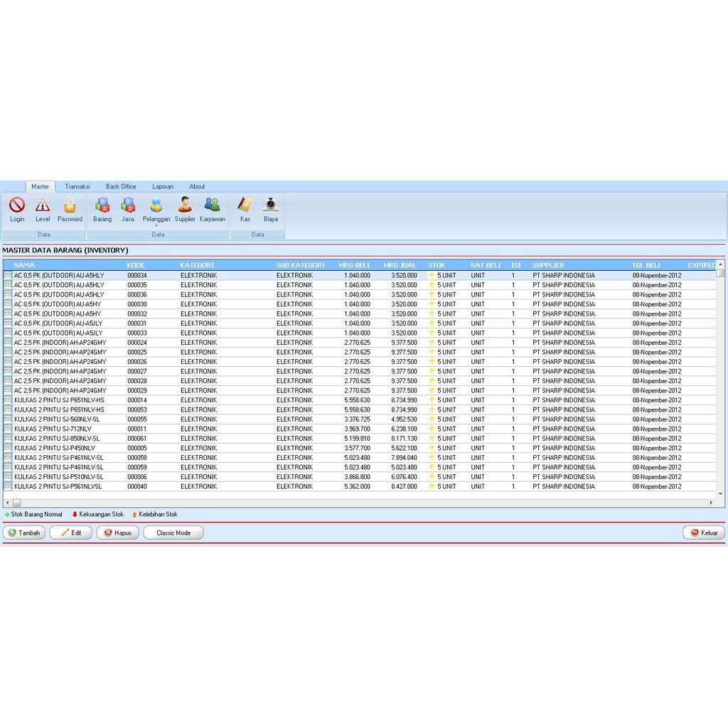Expand the Pelanggan dropdown arrow
This screenshot has height=728, width=728.
pyautogui.click(x=156, y=226)
